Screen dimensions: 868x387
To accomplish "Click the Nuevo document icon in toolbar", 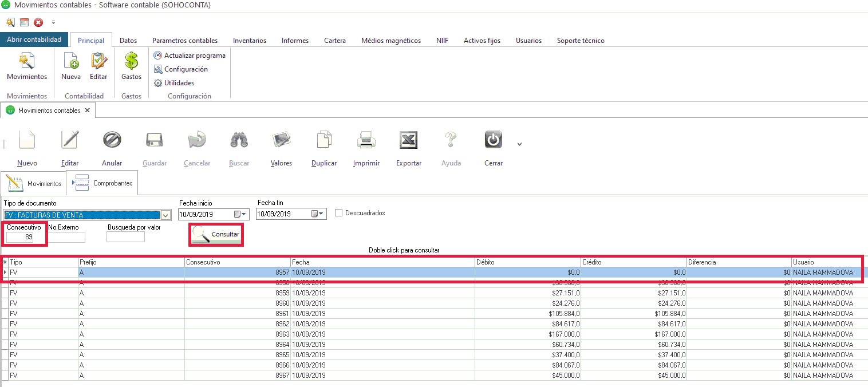I will click(27, 140).
